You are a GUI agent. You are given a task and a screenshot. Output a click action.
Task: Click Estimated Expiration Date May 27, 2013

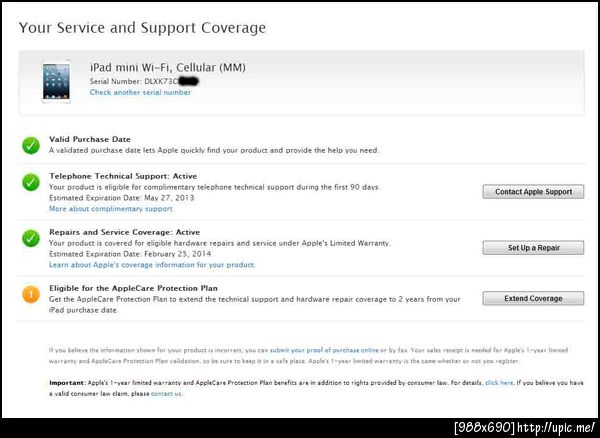point(122,198)
